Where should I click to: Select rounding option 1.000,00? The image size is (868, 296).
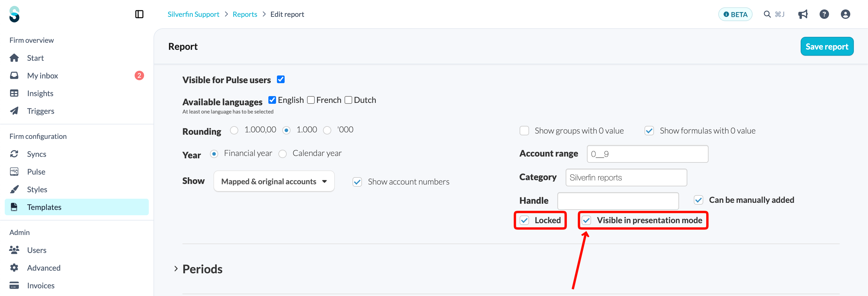[x=234, y=130]
